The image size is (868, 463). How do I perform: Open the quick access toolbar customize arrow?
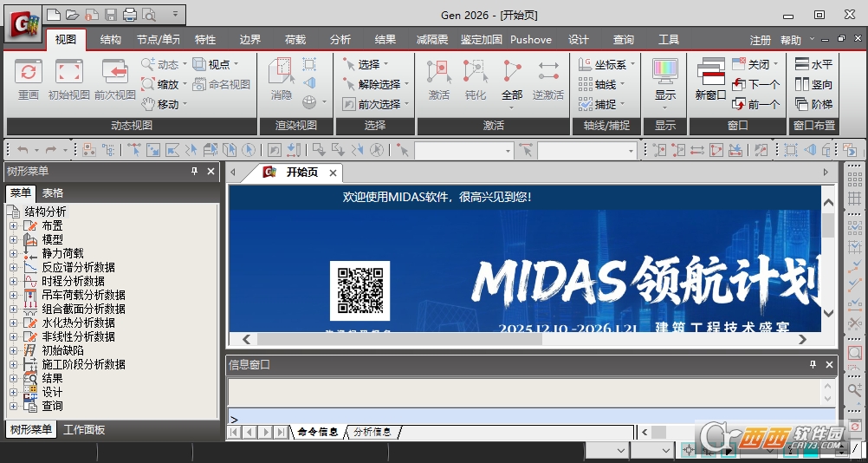[x=175, y=14]
